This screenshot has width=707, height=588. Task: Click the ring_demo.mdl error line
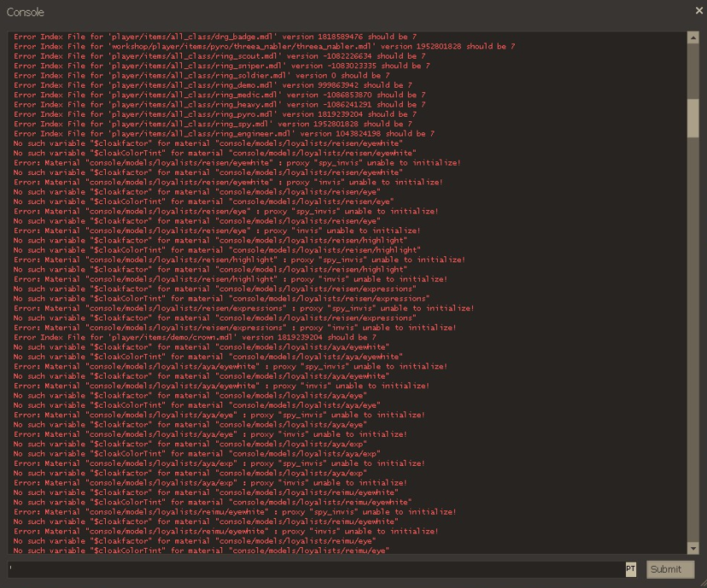point(213,85)
